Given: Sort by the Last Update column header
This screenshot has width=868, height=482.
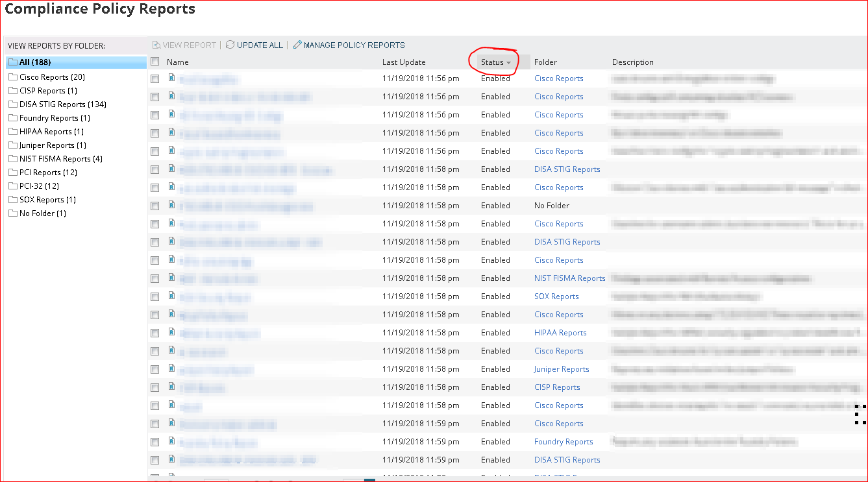Looking at the screenshot, I should point(404,62).
